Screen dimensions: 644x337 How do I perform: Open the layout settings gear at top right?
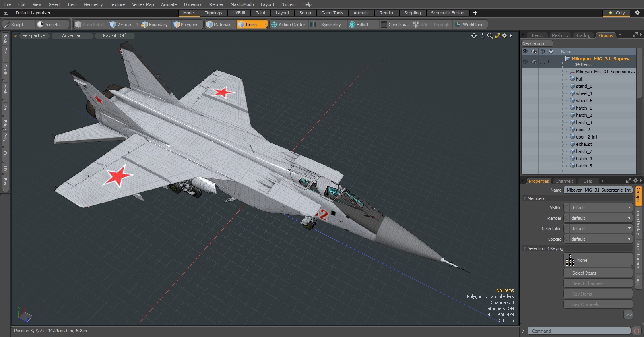click(x=637, y=13)
